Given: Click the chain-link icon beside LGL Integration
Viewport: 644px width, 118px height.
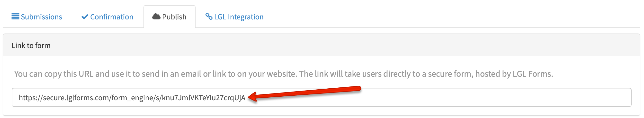Looking at the screenshot, I should pyautogui.click(x=209, y=16).
